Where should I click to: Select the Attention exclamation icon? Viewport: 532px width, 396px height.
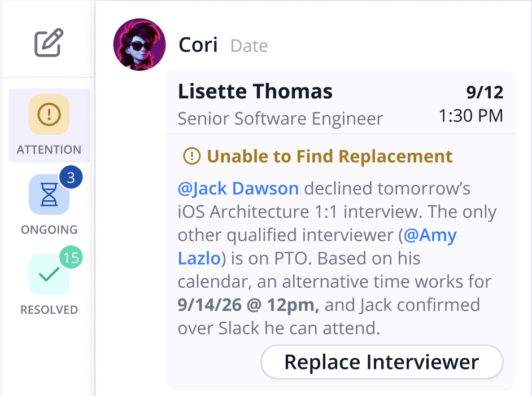click(49, 115)
